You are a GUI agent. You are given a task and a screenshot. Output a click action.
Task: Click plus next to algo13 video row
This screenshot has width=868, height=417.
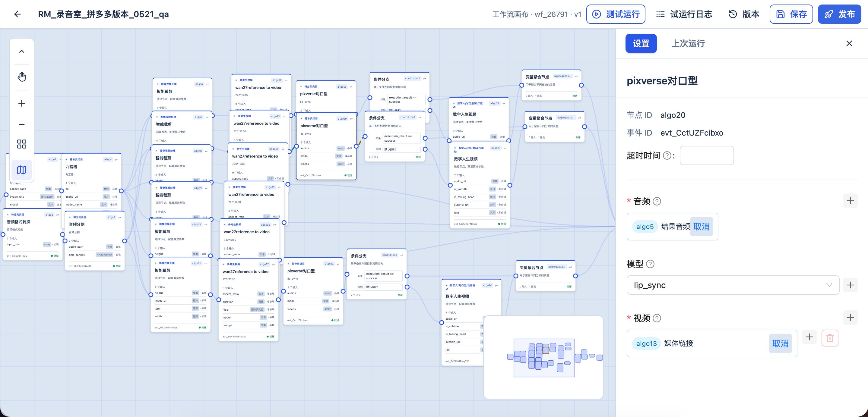tap(809, 337)
